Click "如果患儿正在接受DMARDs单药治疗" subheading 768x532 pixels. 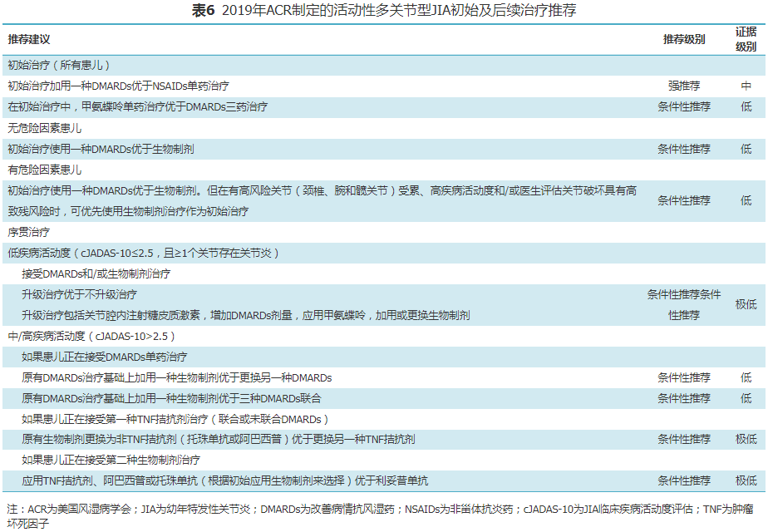tap(104, 357)
